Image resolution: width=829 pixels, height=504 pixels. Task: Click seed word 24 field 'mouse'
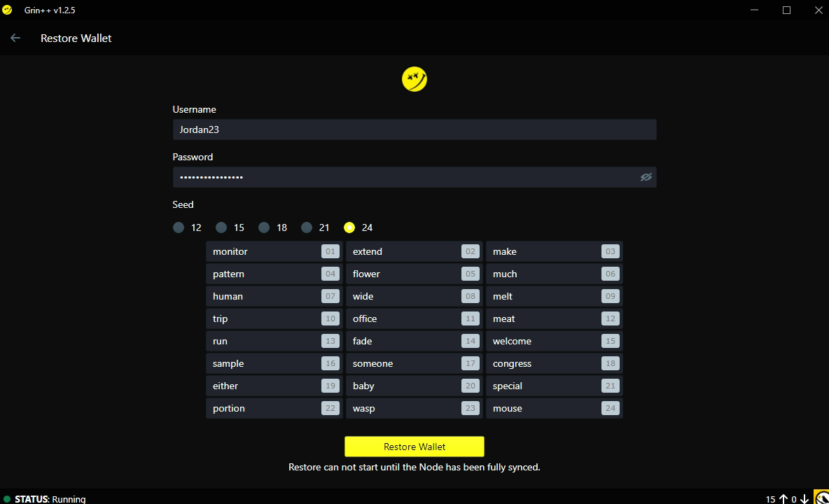554,408
